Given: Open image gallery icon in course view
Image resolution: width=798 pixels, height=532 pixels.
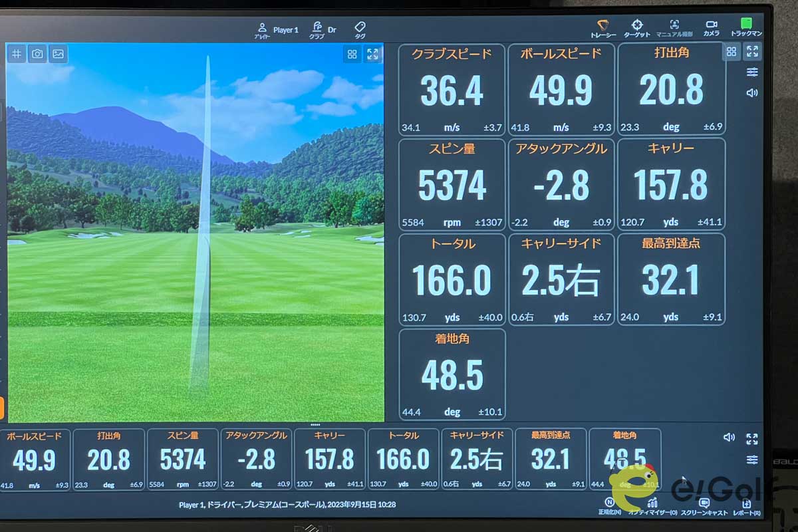Looking at the screenshot, I should (58, 54).
